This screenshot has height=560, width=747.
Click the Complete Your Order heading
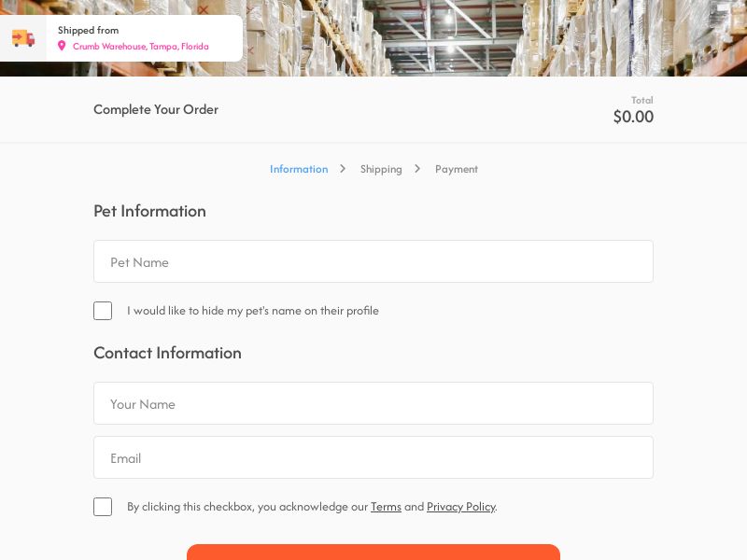156,109
